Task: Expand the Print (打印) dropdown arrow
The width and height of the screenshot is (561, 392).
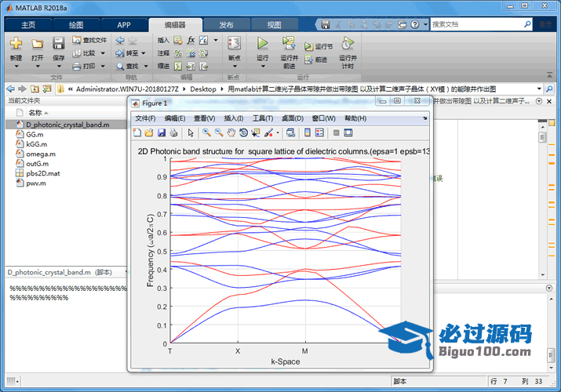Action: coord(103,66)
